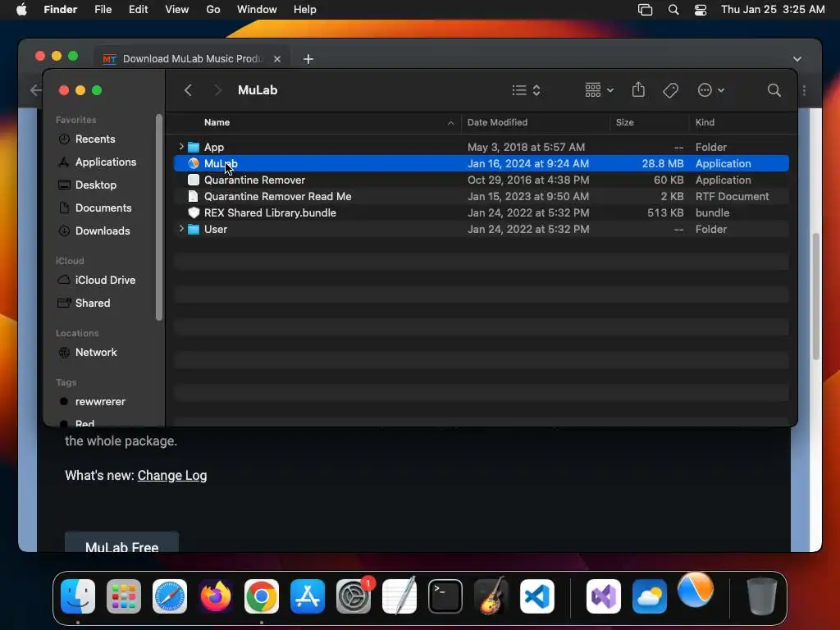Open the ellipsis action menu

(711, 90)
